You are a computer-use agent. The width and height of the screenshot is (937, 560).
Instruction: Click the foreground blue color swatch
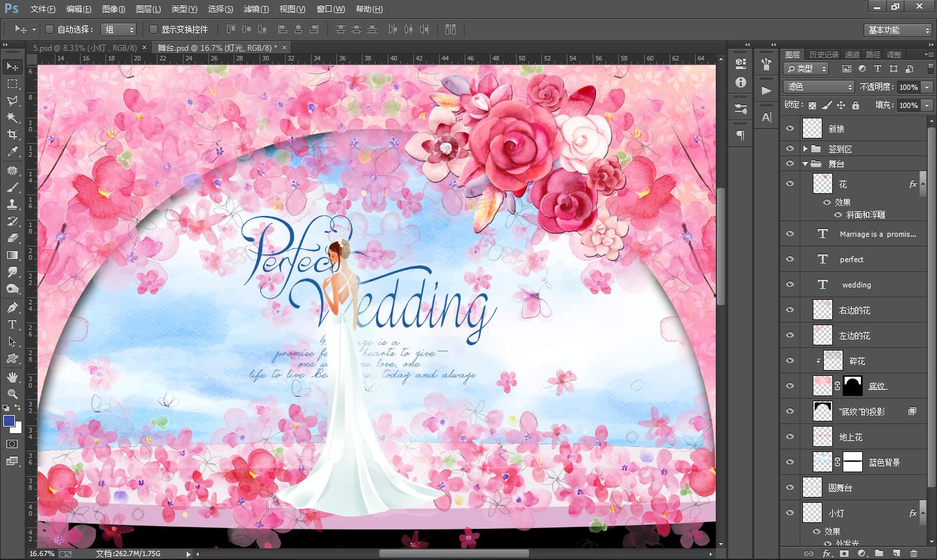coord(8,421)
